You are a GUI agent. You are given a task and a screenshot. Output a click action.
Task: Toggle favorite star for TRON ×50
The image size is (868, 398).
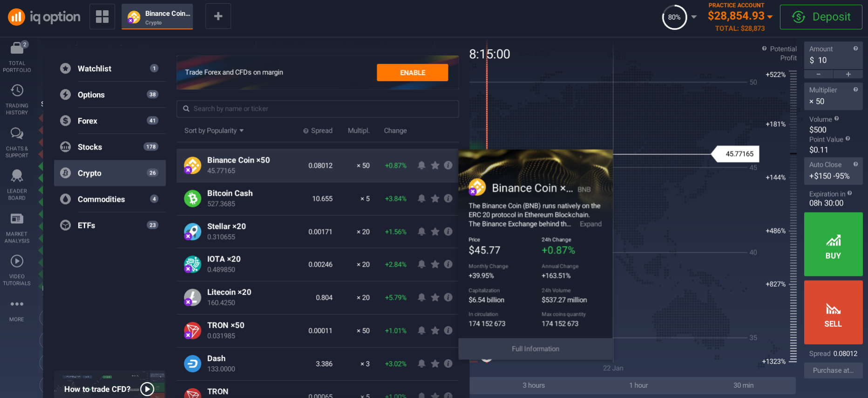click(x=435, y=330)
